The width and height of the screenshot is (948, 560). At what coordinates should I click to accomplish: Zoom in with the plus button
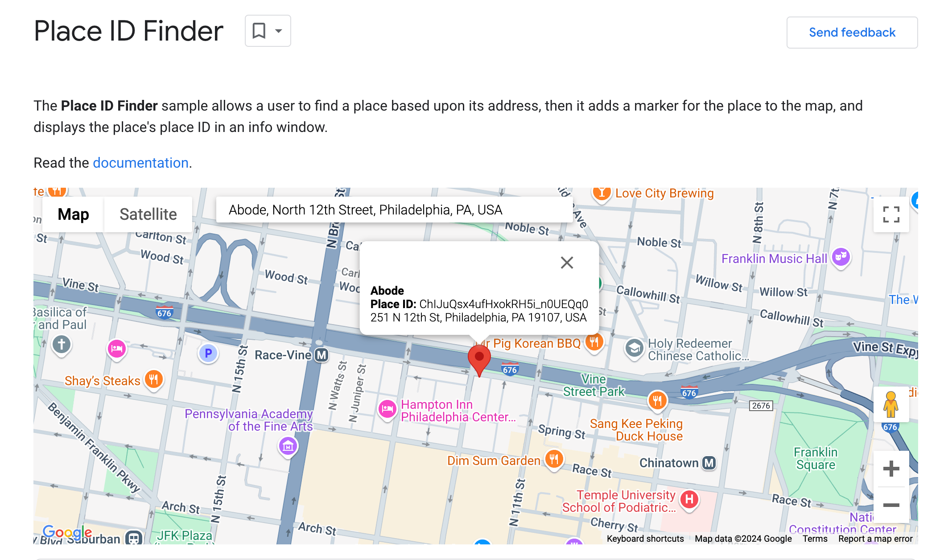[x=891, y=469]
